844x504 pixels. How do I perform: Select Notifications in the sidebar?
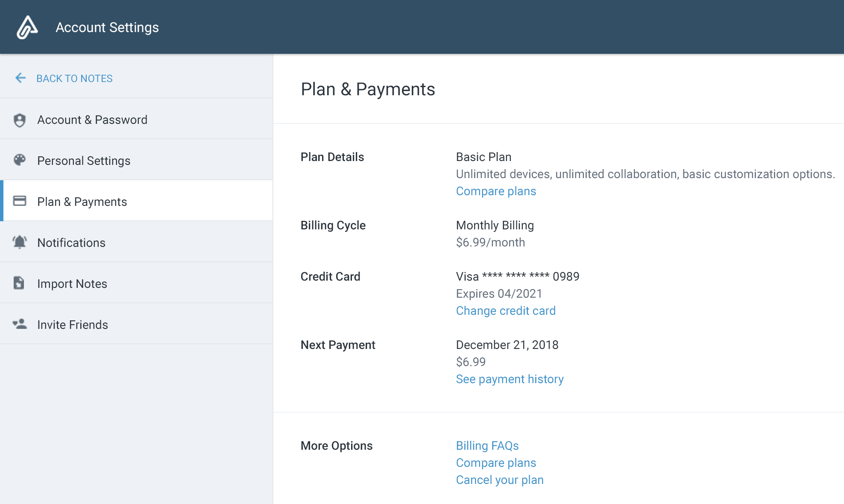point(71,243)
